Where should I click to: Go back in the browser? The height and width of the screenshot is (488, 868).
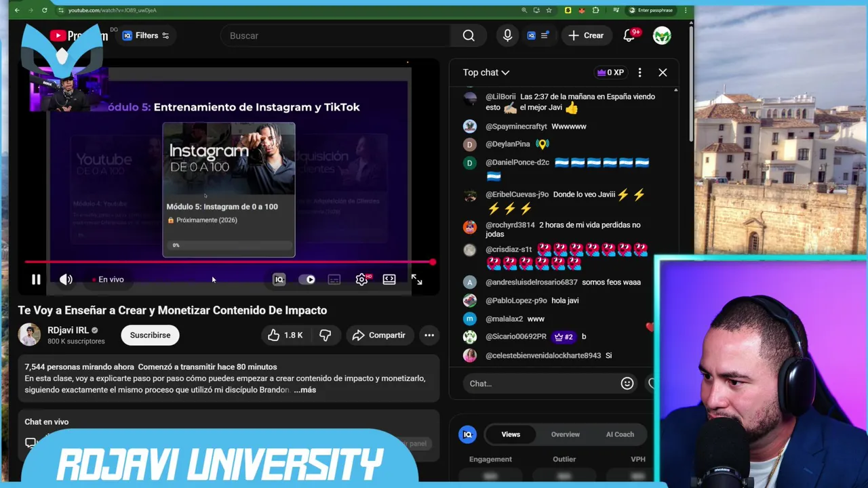[x=17, y=10]
